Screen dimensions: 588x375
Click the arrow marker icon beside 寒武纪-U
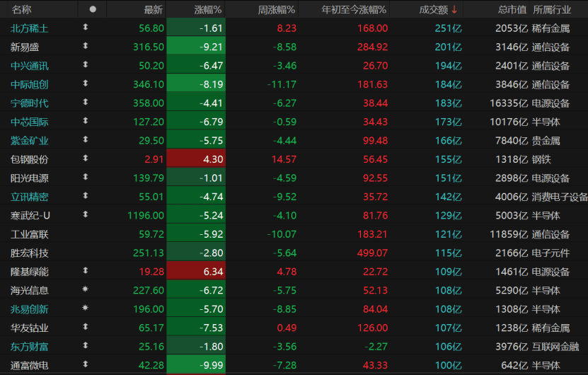coord(86,214)
